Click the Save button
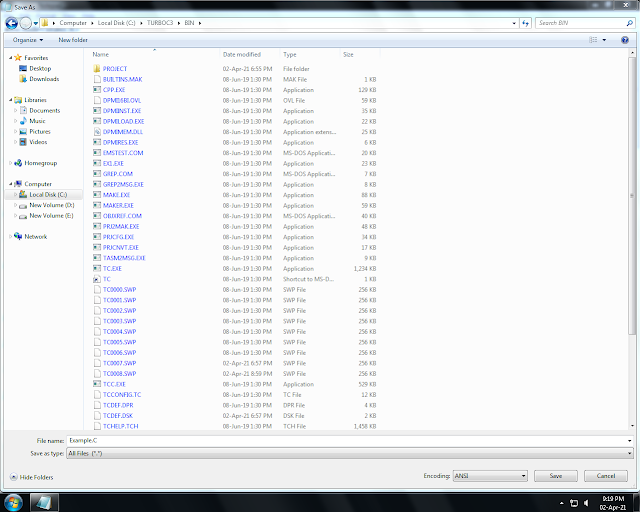 pyautogui.click(x=556, y=476)
